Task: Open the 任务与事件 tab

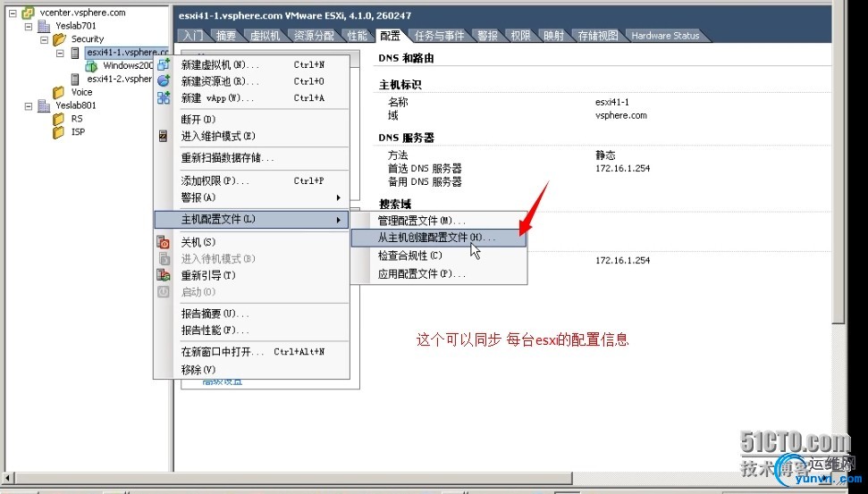Action: (x=440, y=36)
